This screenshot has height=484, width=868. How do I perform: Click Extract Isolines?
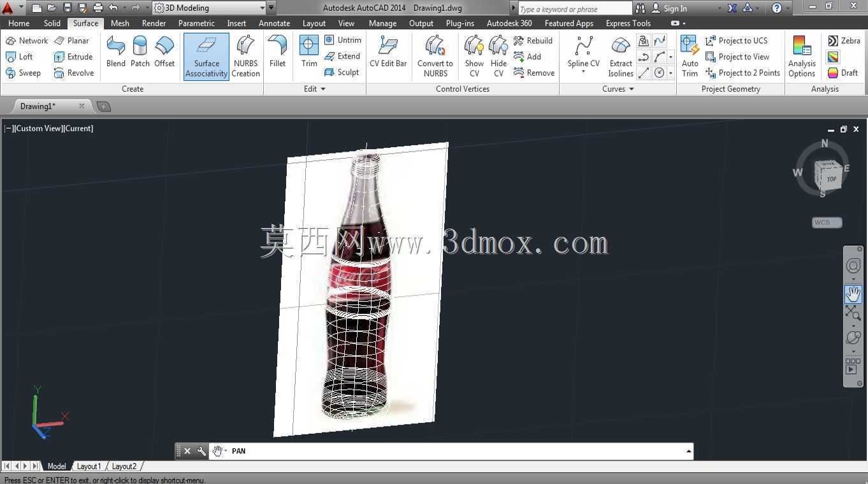(621, 57)
